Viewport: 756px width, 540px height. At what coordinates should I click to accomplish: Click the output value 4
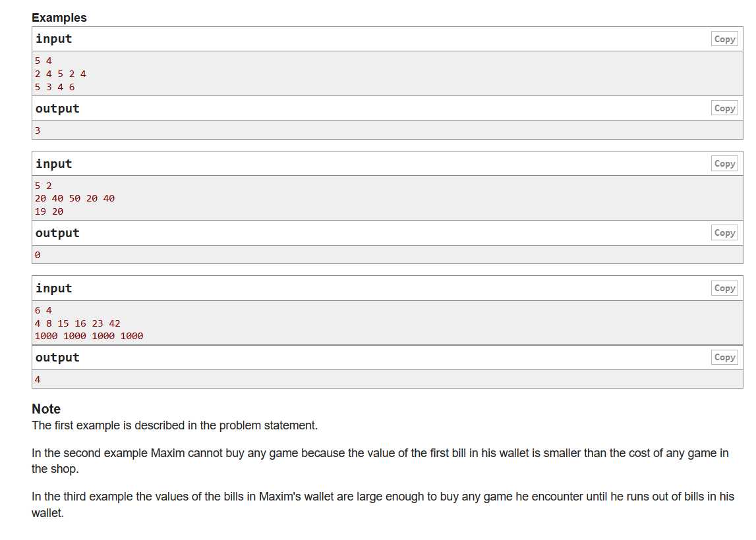point(38,379)
